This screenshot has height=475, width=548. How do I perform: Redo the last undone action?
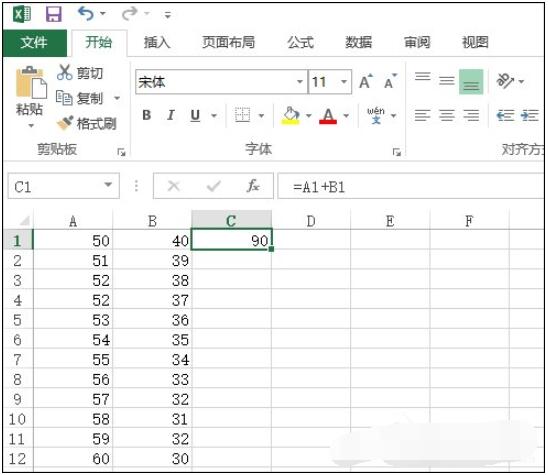point(130,14)
